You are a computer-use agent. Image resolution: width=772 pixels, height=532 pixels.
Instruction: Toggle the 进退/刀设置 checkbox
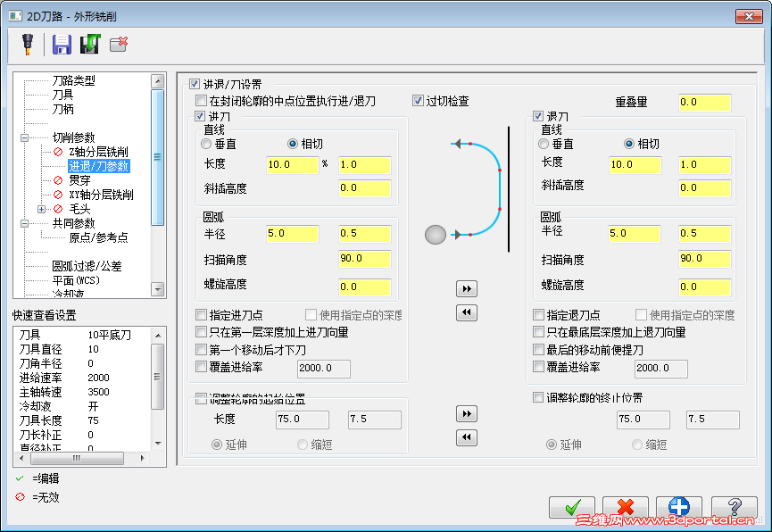tap(195, 84)
